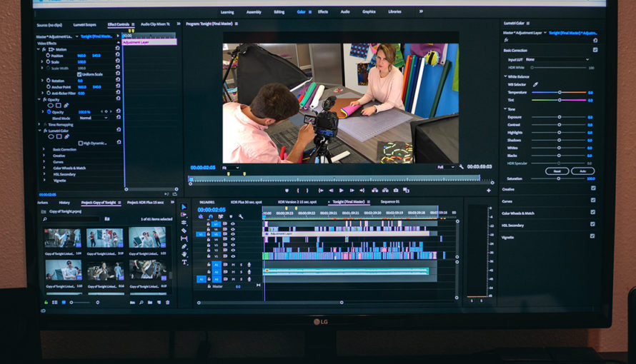The height and width of the screenshot is (364, 636).
Task: Click the Lift button in Program monitor
Action: tap(374, 191)
